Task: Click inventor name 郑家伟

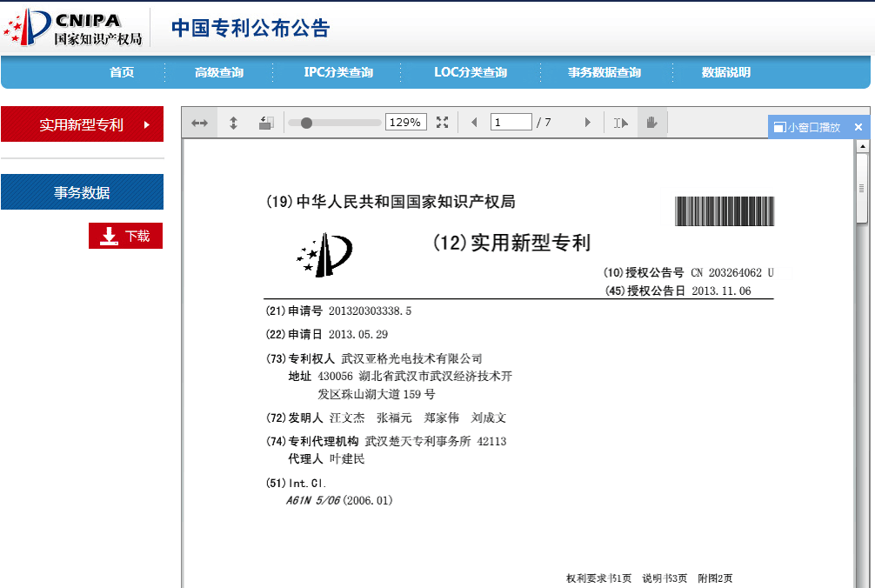Action: click(441, 418)
